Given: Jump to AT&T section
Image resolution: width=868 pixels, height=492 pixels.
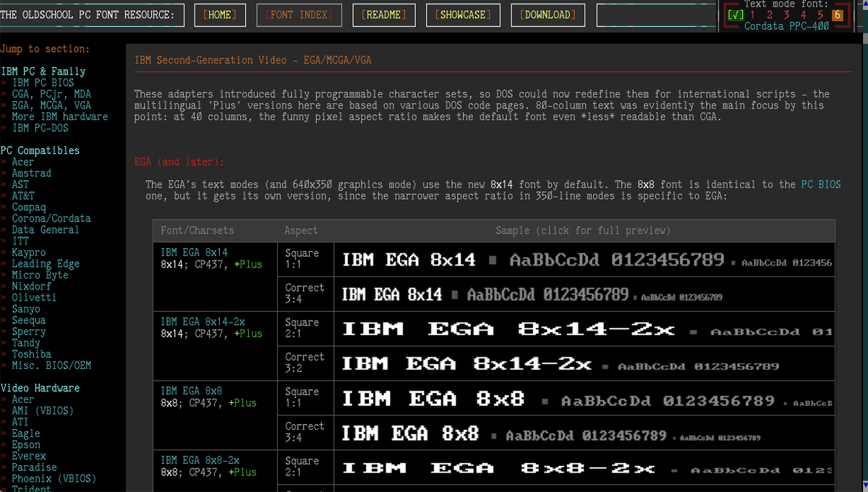Looking at the screenshot, I should 23,195.
